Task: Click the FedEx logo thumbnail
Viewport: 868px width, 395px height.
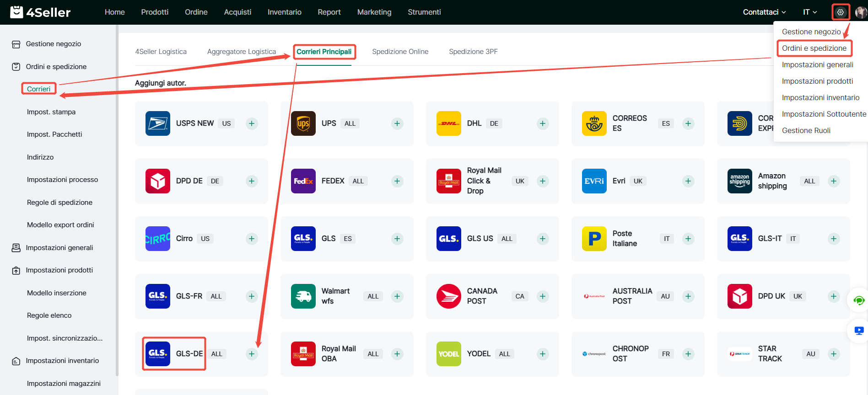Action: (x=303, y=181)
